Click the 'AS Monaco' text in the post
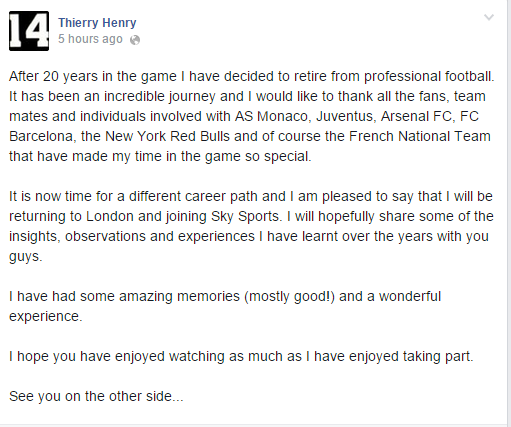 click(x=271, y=116)
